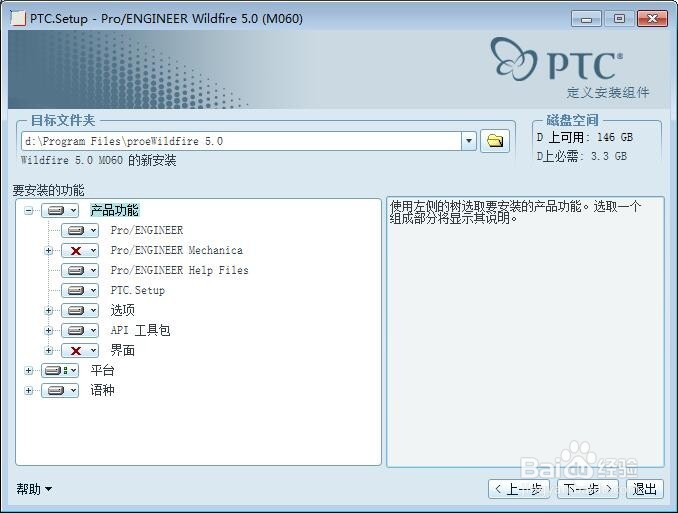678x513 pixels.
Task: Click the 'D上必需: 3.3 GB' value
Action: coord(582,156)
